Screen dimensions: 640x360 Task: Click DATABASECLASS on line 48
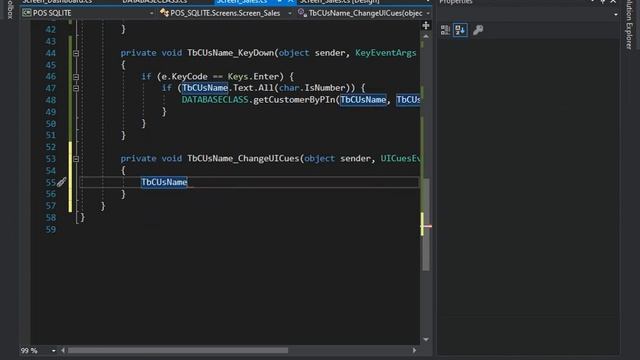click(215, 100)
